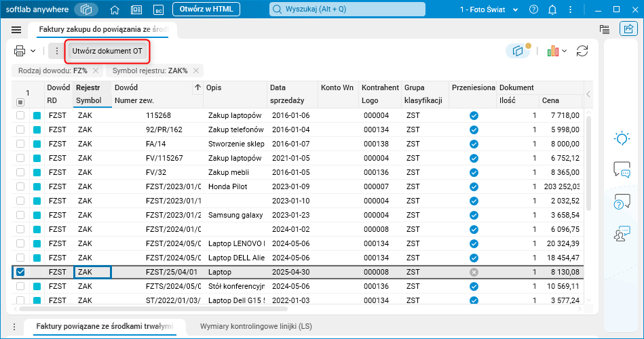The height and width of the screenshot is (339, 644).
Task: Expand the chart icon dropdown arrow
Action: [565, 51]
